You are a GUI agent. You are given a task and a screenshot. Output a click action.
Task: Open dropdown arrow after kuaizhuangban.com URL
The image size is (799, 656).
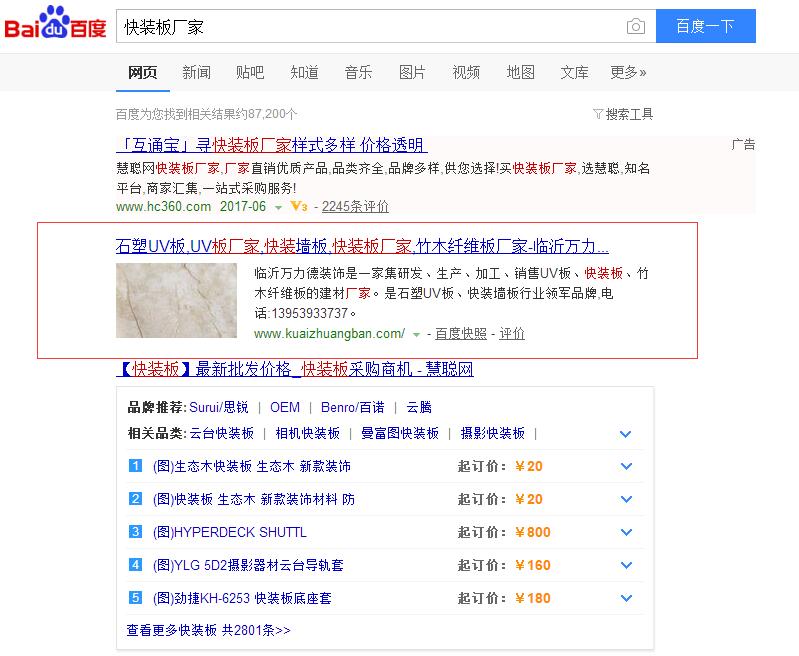point(416,335)
